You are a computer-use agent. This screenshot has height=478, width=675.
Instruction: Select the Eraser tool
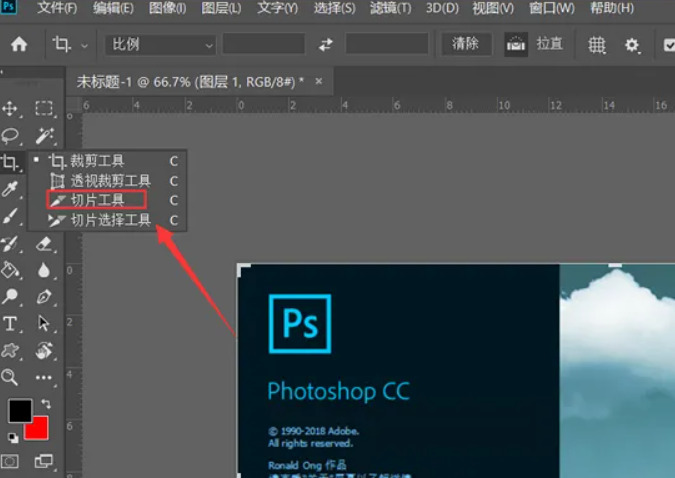pos(44,244)
